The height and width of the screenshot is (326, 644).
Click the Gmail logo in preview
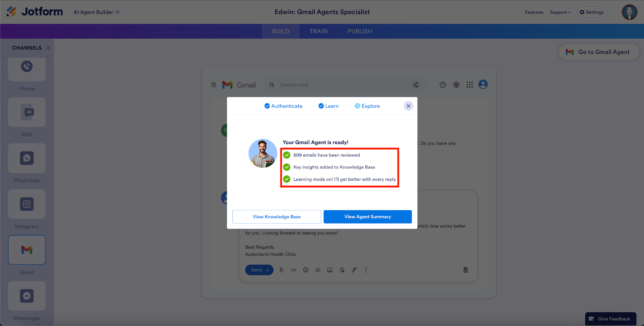239,85
